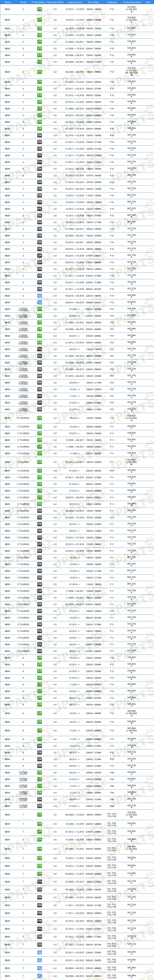Viewport: 154px width, 980px height.
Task: Click petrol icon in BMW 5 120kW/163KM row
Action: point(39,9)
